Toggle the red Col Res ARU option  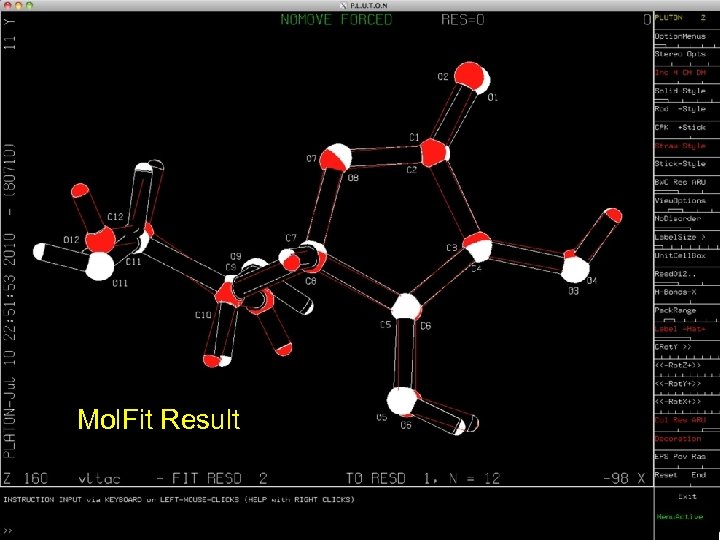click(x=680, y=420)
